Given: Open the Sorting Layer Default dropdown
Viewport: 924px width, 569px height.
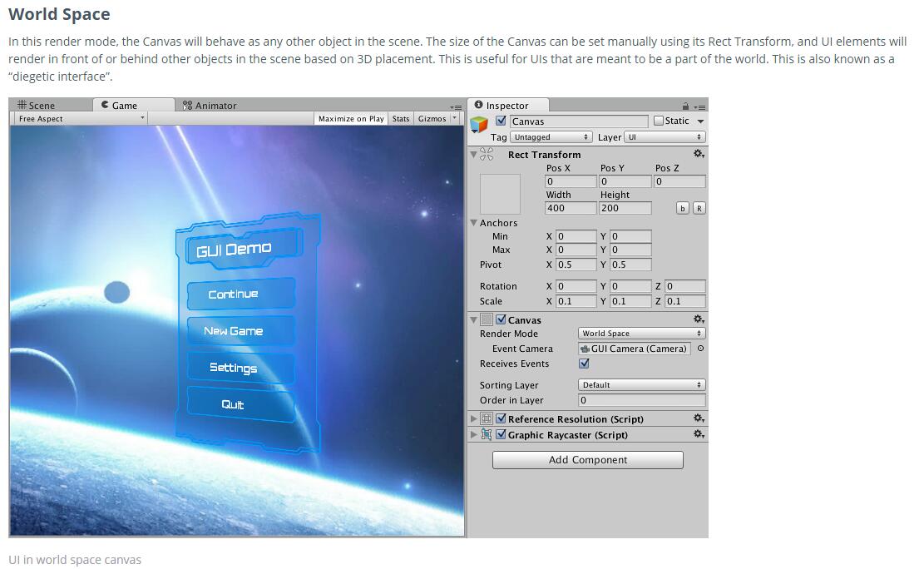Looking at the screenshot, I should [x=642, y=384].
